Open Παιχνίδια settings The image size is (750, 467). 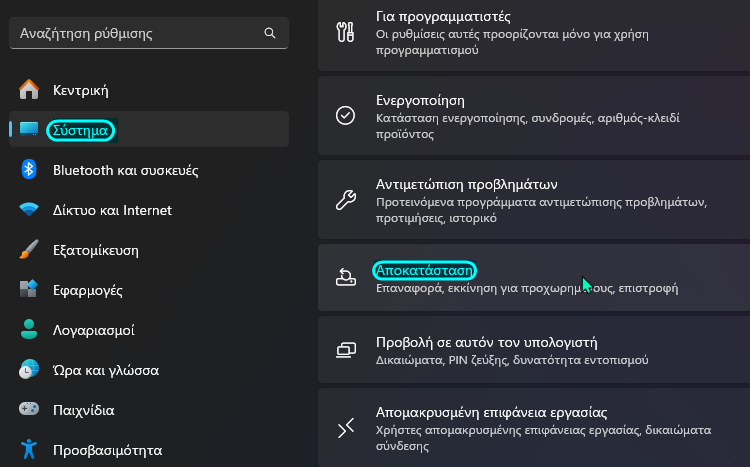point(149,410)
